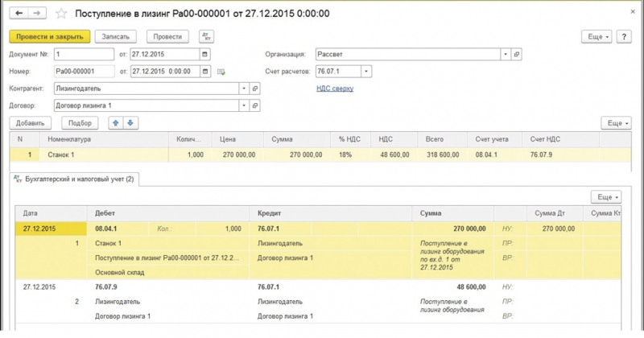Open calendar for Номер date field
644x338 pixels.
click(x=204, y=72)
